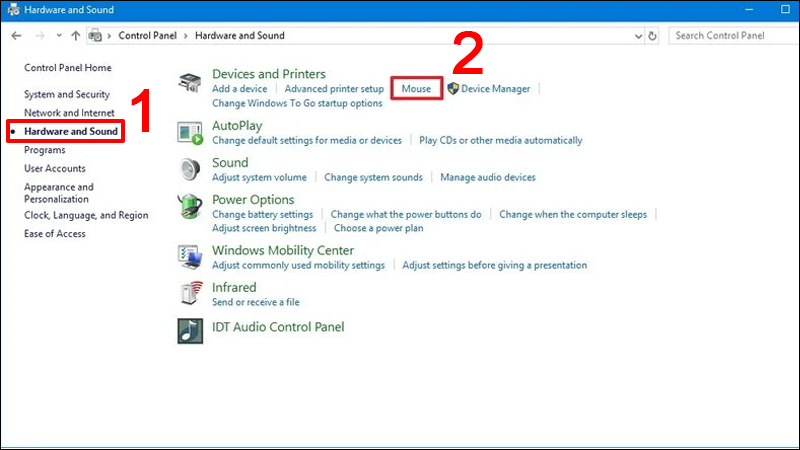Go up one level with Up arrow
Screen dimensions: 800x450
(x=76, y=36)
